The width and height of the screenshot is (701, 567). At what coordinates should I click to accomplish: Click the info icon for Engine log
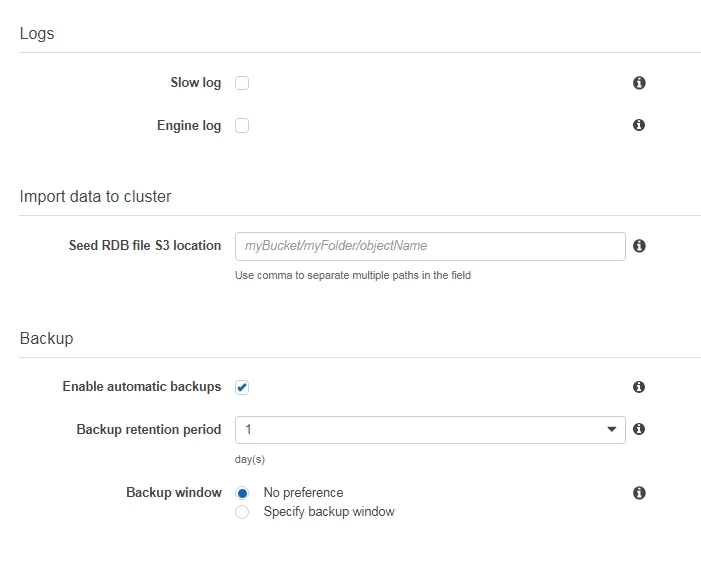(x=639, y=125)
